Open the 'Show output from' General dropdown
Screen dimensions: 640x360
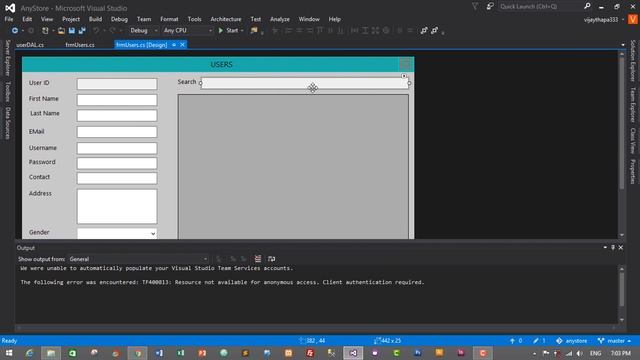pyautogui.click(x=138, y=259)
